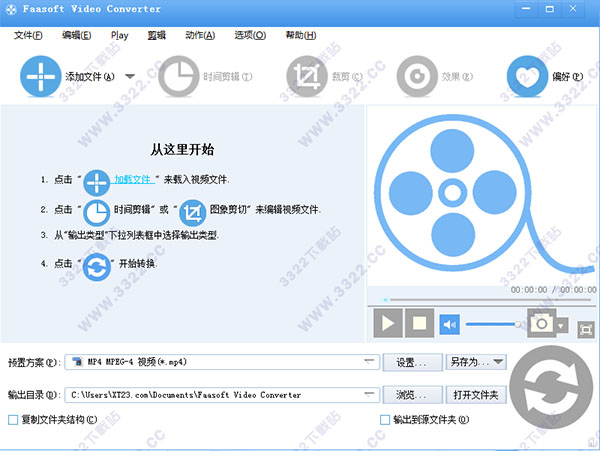
Task: Play the preview video
Action: pyautogui.click(x=388, y=323)
